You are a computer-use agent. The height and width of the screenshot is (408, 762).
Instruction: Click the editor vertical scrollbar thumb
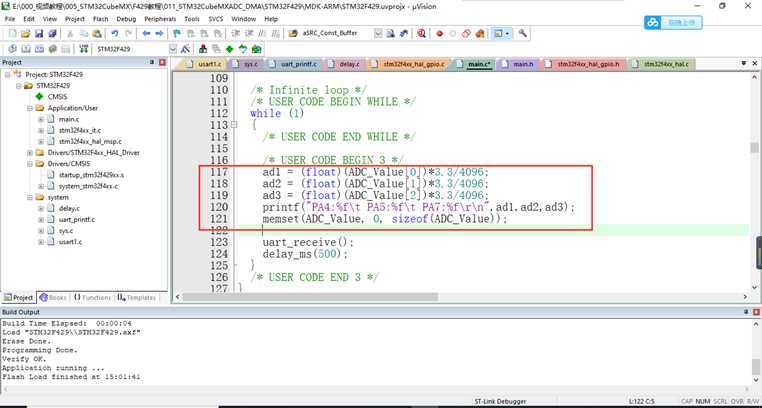click(754, 148)
